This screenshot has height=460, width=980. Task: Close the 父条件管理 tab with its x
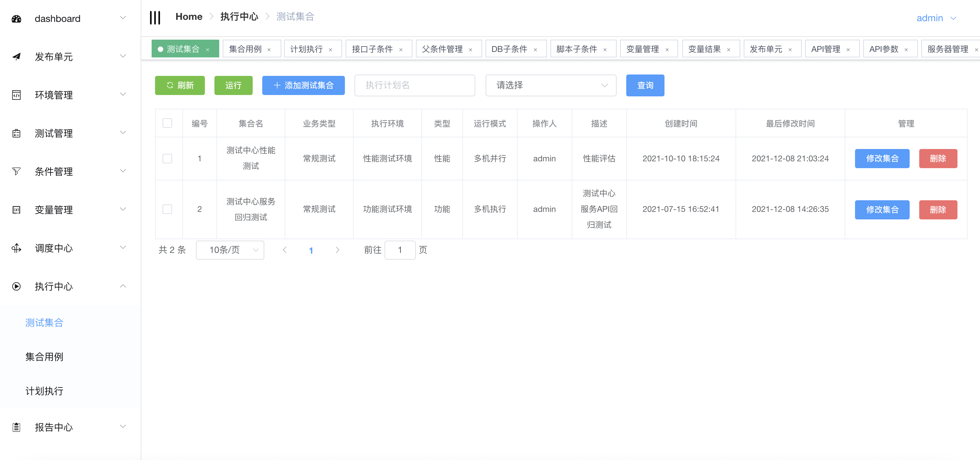pos(471,50)
